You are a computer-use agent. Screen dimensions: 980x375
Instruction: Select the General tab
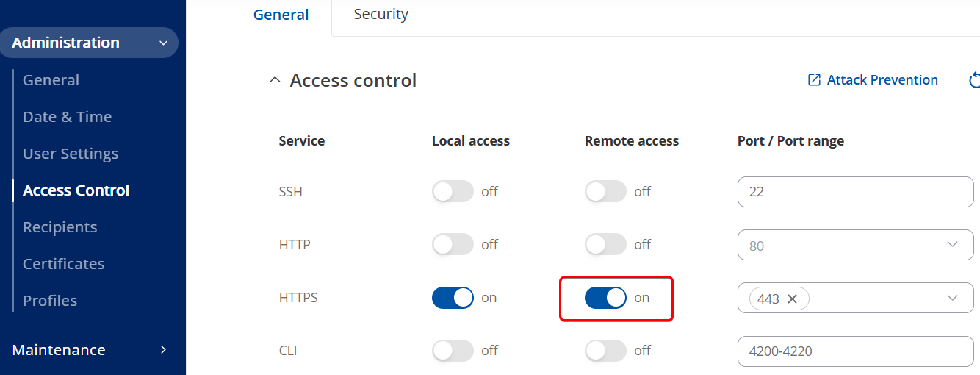point(281,15)
